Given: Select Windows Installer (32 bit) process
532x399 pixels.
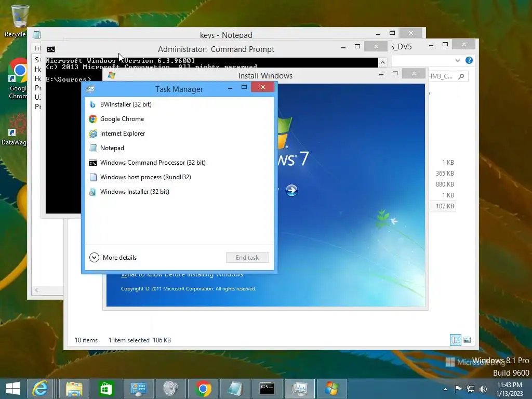Looking at the screenshot, I should pos(179,192).
